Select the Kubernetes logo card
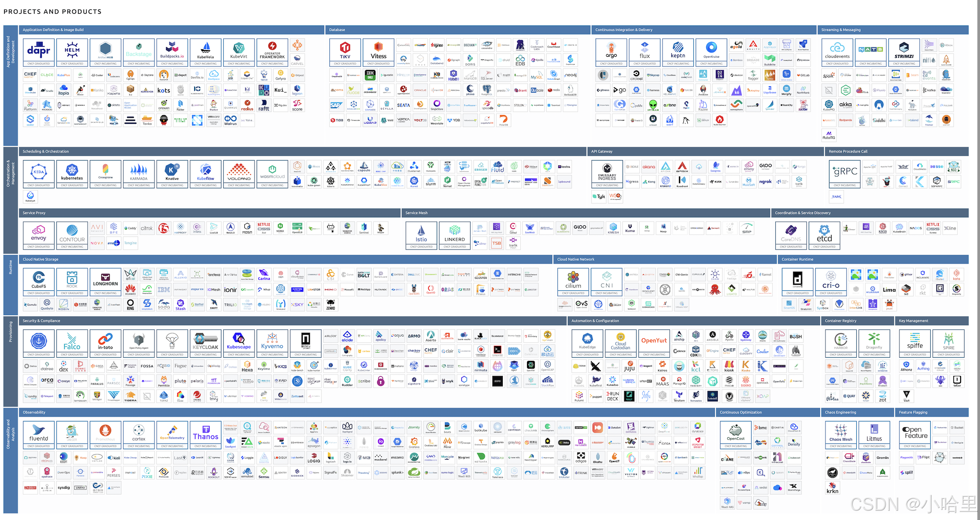The image size is (980, 520). click(x=72, y=172)
